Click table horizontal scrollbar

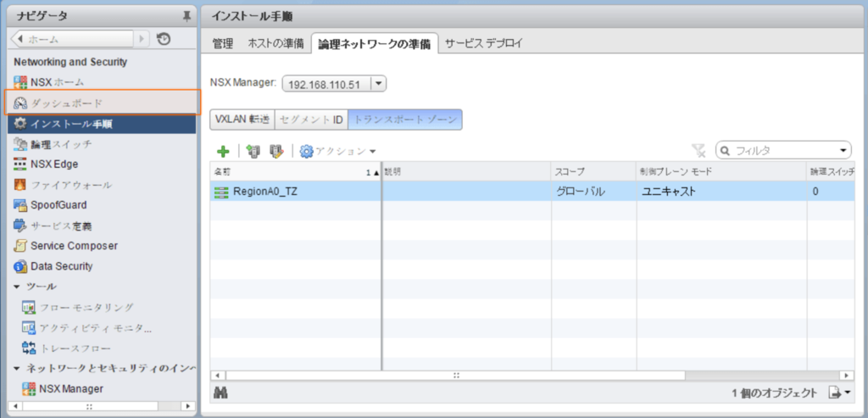[x=455, y=375]
